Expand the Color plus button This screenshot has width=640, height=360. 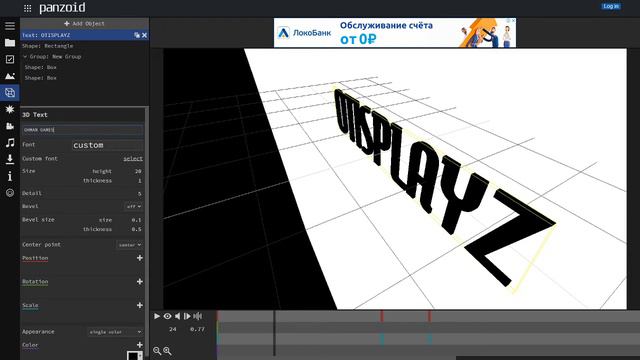(x=140, y=345)
